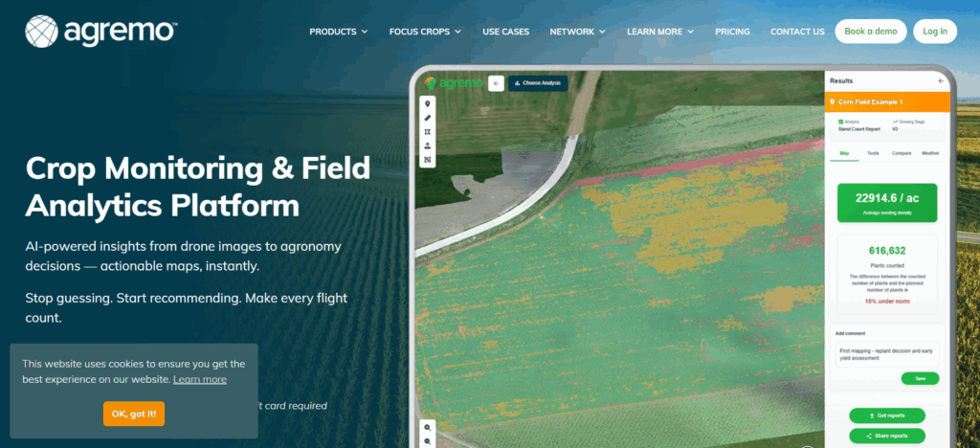Click the Agremo logo in header
Screen dimensions: 980x448
coord(100,31)
